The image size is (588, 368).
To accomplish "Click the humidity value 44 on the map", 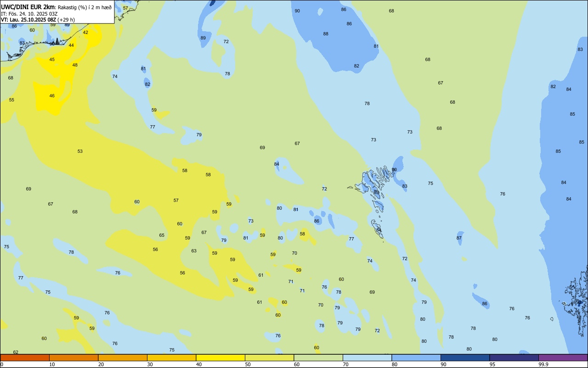I will pos(71,45).
